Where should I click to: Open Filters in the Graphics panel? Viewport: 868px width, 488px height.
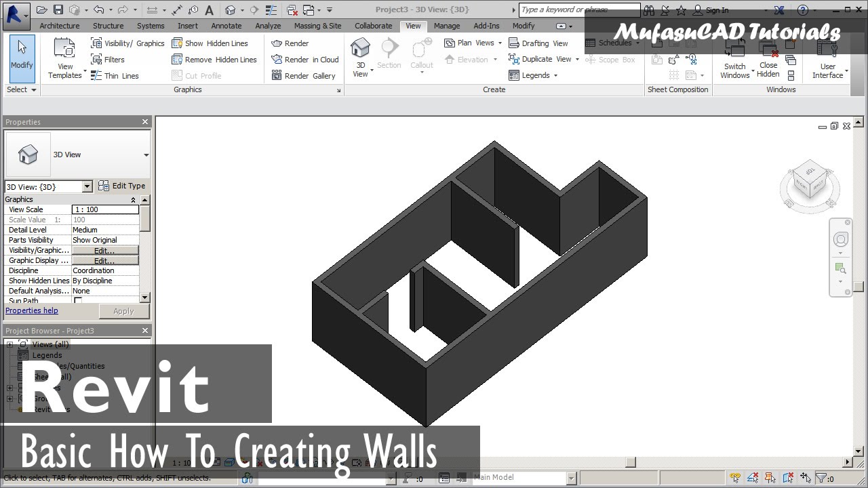pos(108,60)
